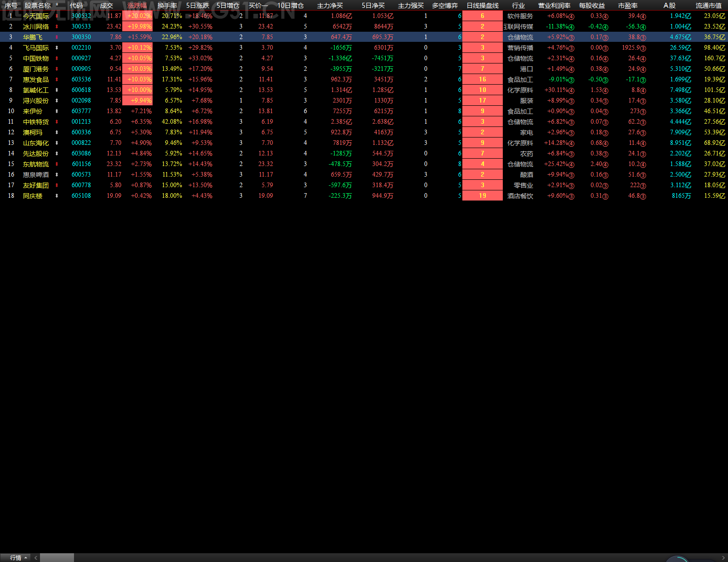Click the marker icon beside 同庆楼

point(57,196)
